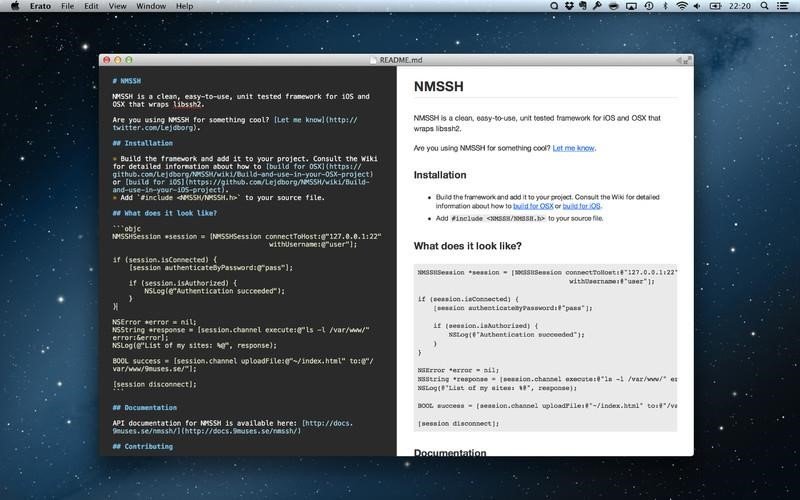This screenshot has width=800, height=500.
Task: Click the misspelled word 'libssh2' in editor
Action: point(187,104)
